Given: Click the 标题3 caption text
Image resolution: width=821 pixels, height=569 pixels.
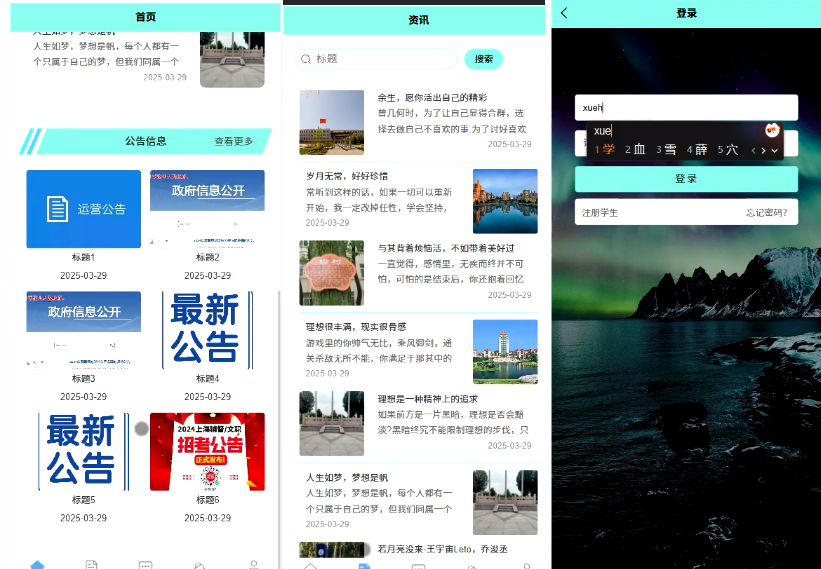Looking at the screenshot, I should 83,378.
